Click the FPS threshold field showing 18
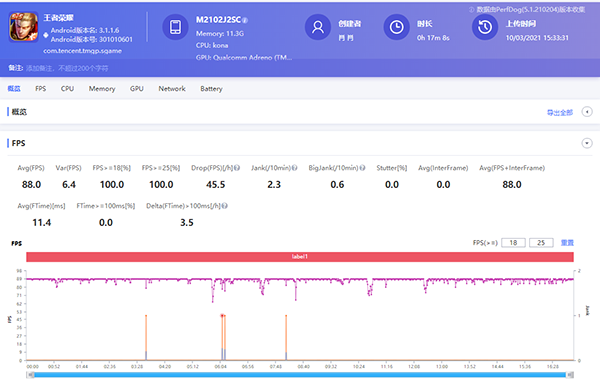 click(x=513, y=243)
